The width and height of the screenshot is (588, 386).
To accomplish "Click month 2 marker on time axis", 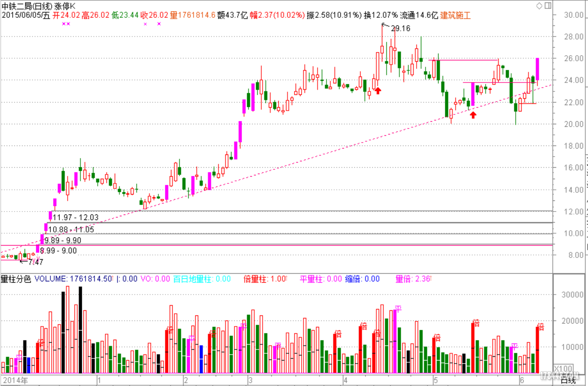I will coord(186,380).
